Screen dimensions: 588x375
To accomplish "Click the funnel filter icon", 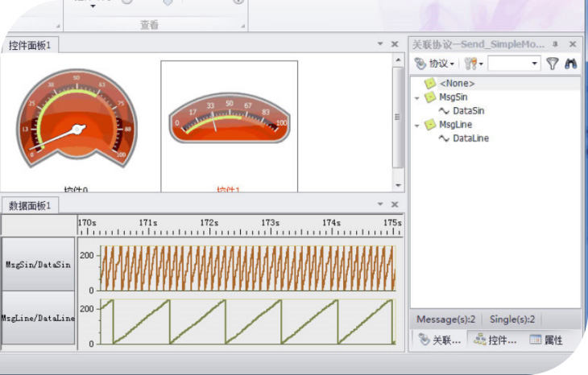I will [552, 64].
